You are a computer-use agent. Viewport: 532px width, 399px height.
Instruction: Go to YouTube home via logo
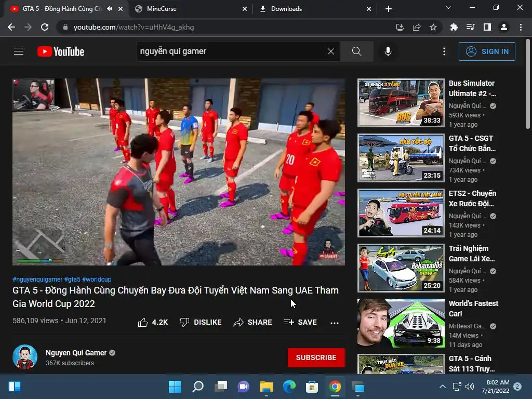[61, 51]
